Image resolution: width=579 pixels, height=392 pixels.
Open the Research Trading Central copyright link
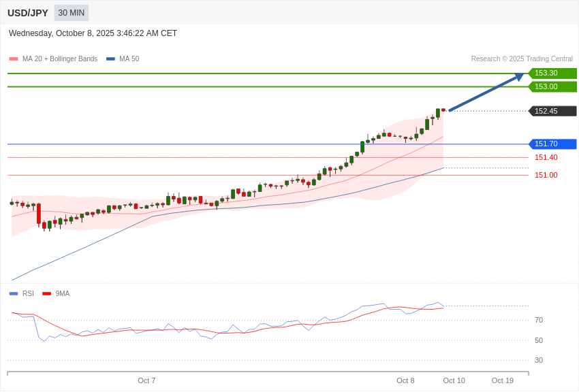tap(522, 59)
